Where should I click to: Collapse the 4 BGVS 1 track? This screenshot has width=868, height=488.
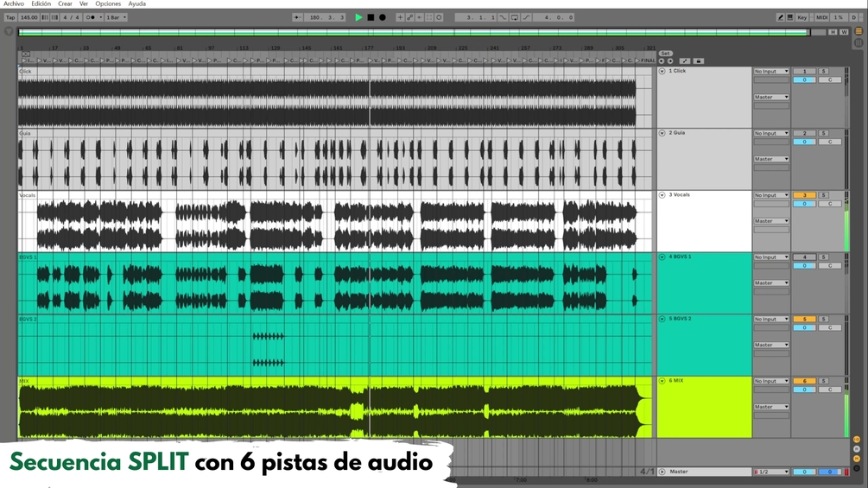pos(662,257)
